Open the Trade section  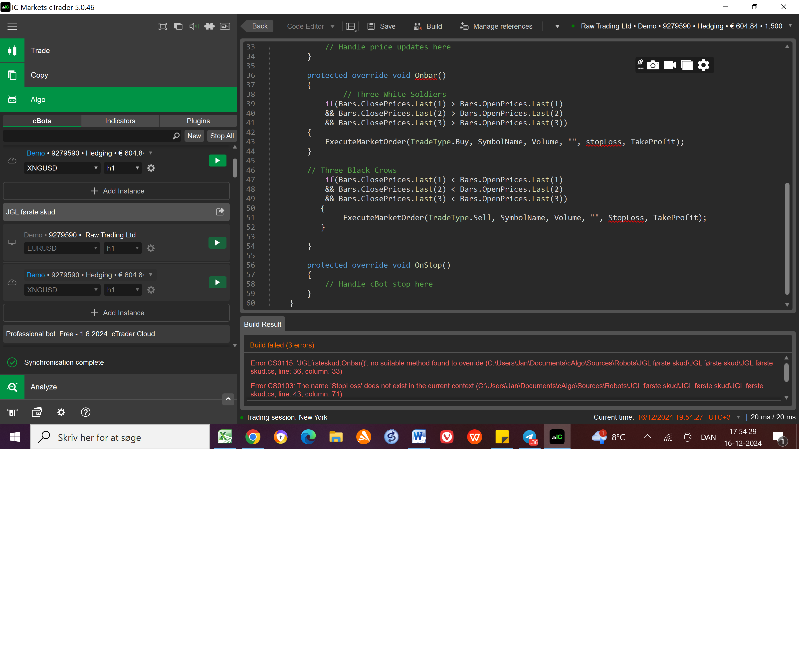pyautogui.click(x=119, y=51)
